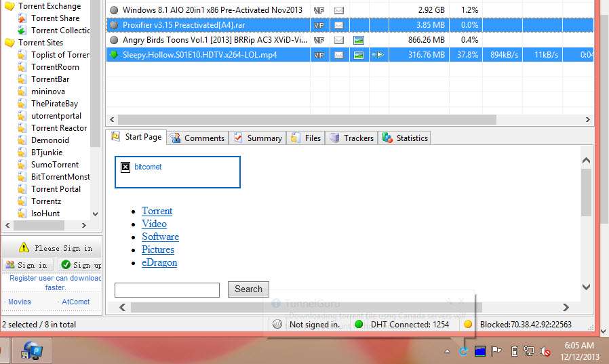Click snapshot icon on Angry Birds row

coord(359,40)
